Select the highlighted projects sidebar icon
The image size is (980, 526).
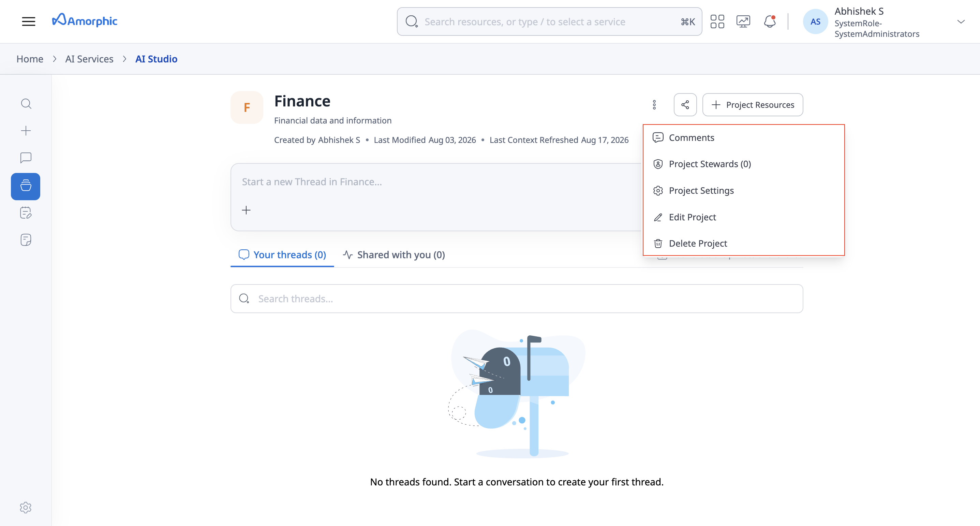(26, 186)
